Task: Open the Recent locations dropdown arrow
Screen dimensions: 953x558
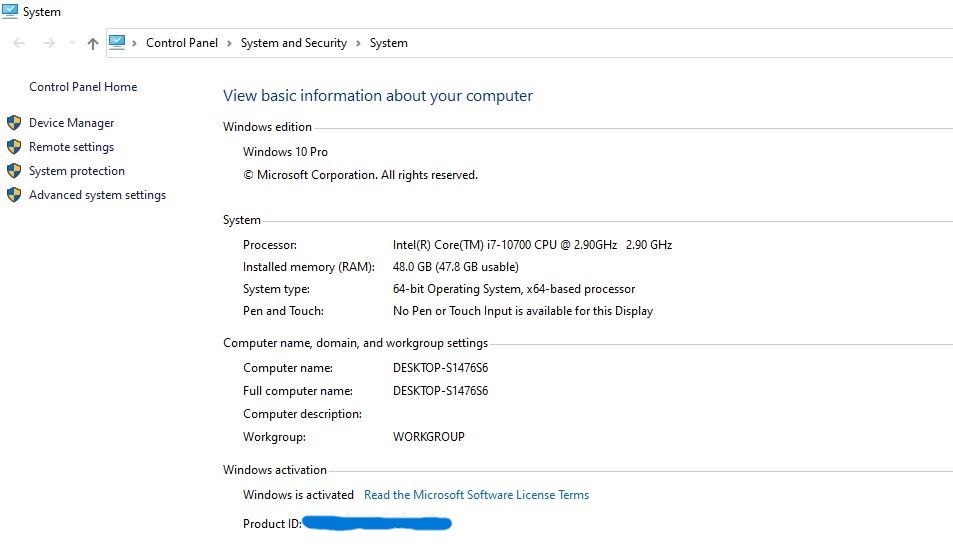Action: click(72, 43)
